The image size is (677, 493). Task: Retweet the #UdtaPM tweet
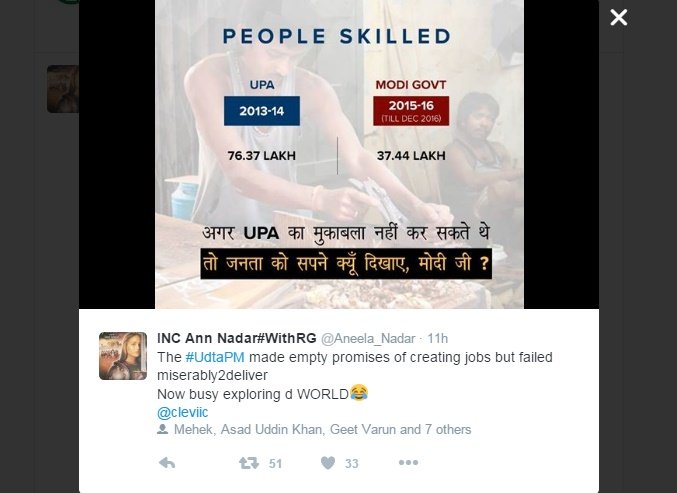(249, 463)
